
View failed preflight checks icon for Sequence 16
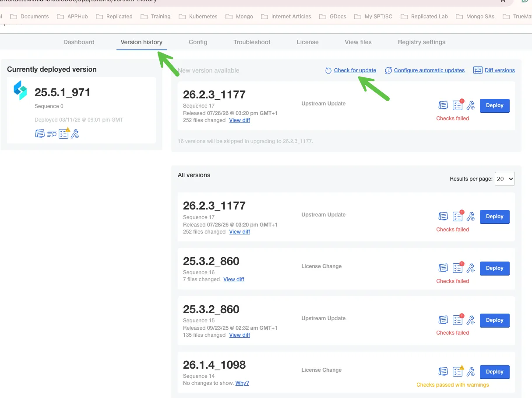coord(458,268)
